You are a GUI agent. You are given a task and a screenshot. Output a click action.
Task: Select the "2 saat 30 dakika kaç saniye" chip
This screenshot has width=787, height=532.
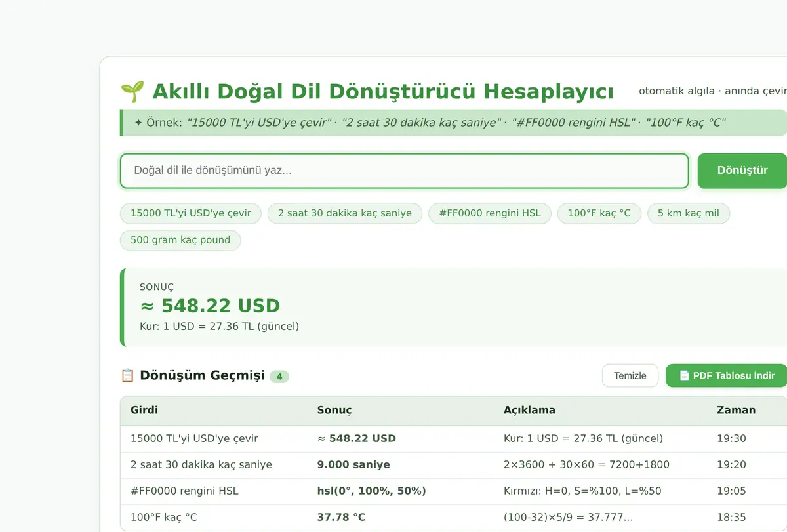345,213
